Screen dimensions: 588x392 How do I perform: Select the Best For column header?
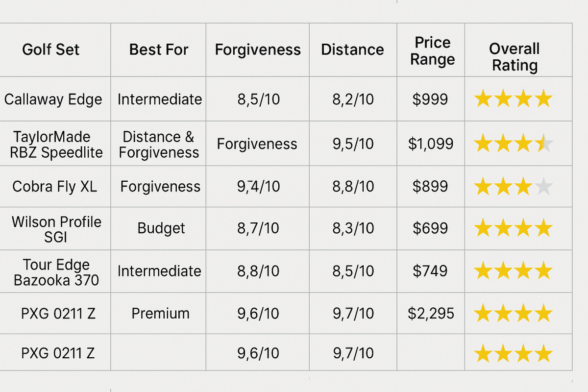[x=159, y=49]
